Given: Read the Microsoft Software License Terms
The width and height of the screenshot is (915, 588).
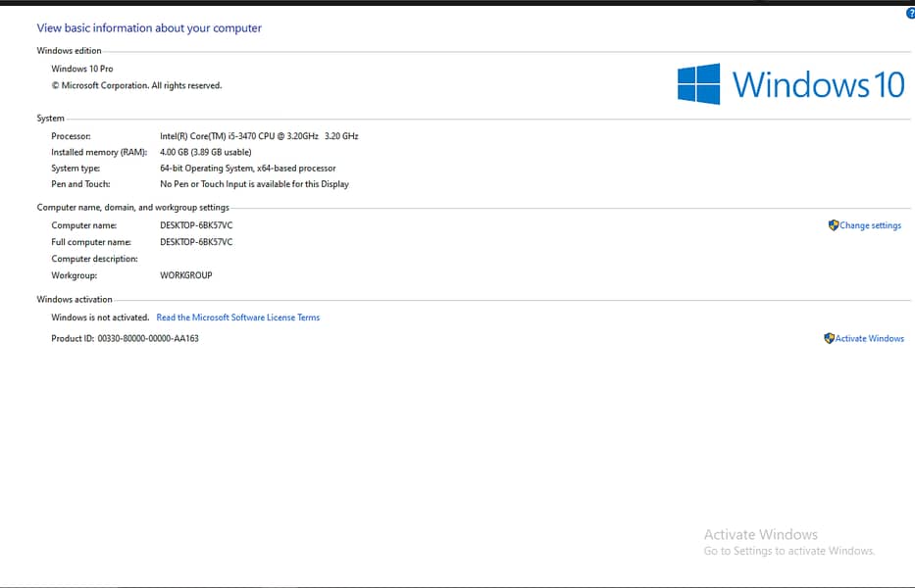Looking at the screenshot, I should 238,318.
